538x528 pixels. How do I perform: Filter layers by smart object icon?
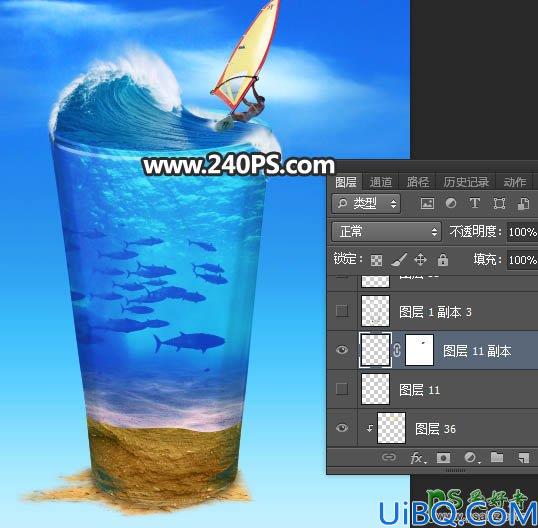tap(523, 204)
